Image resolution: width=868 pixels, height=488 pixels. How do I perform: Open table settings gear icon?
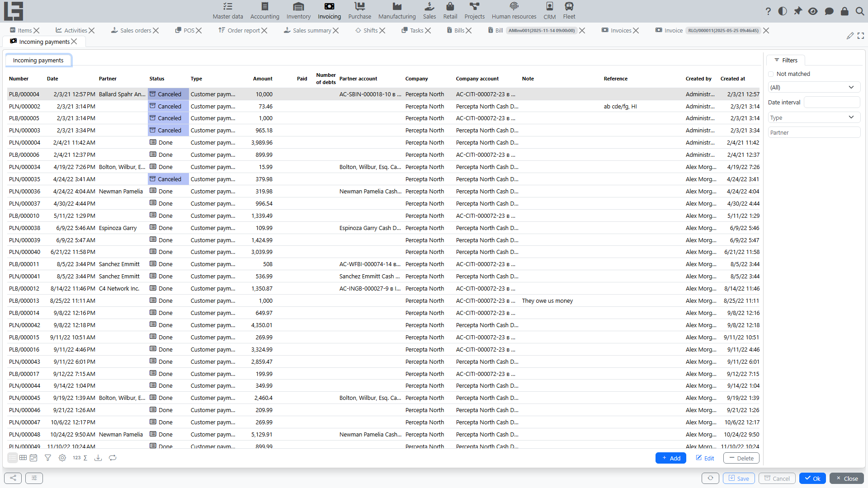[x=62, y=458]
